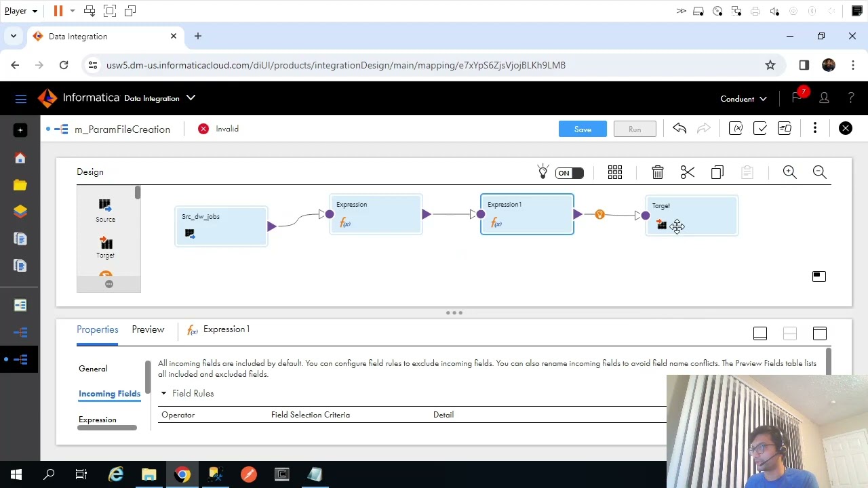Viewport: 868px width, 488px height.
Task: Collapse the Field Rules section
Action: [x=163, y=393]
